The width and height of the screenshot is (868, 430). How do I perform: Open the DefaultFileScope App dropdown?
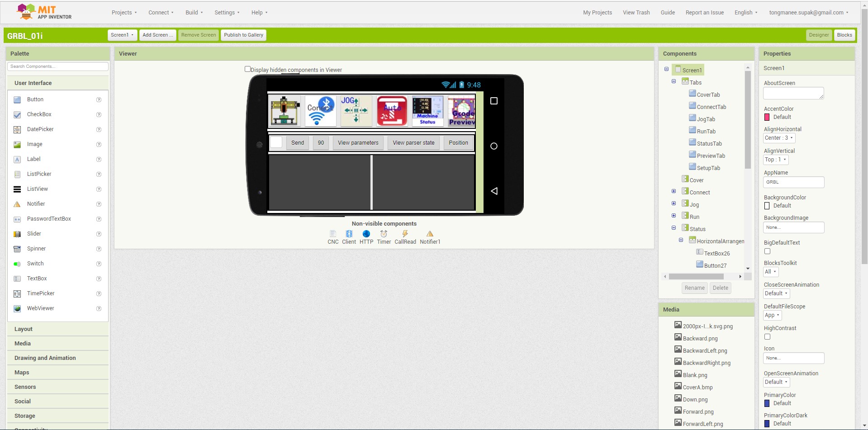[772, 315]
